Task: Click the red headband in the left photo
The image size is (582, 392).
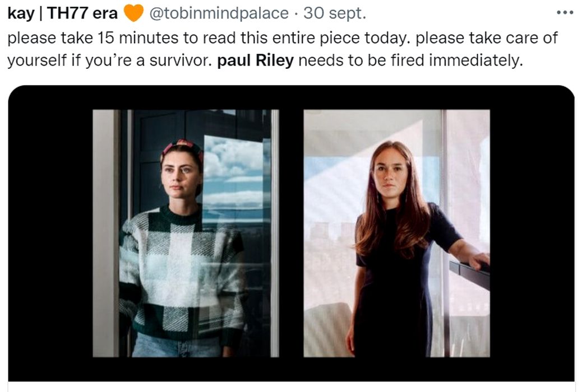Action: point(181,146)
